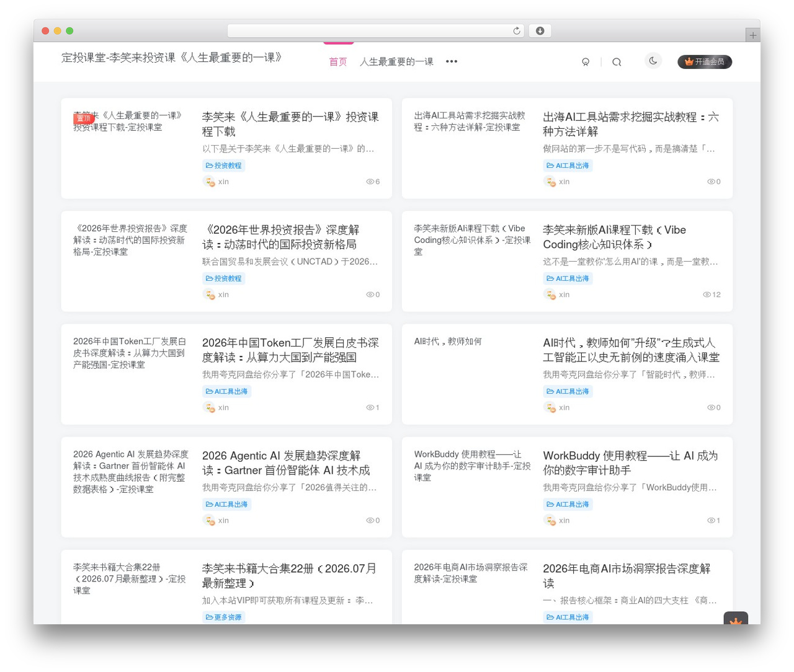Expand the more menu ellipsis
This screenshot has width=794, height=672.
coord(452,61)
